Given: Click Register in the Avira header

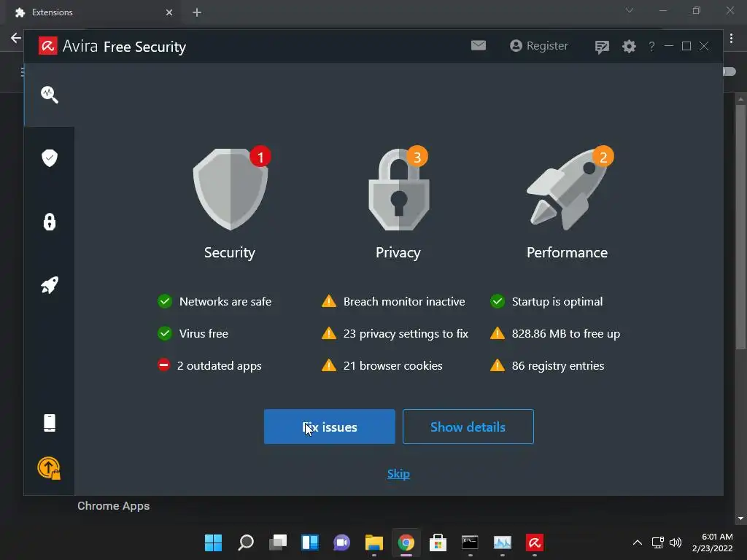Looking at the screenshot, I should 539,46.
